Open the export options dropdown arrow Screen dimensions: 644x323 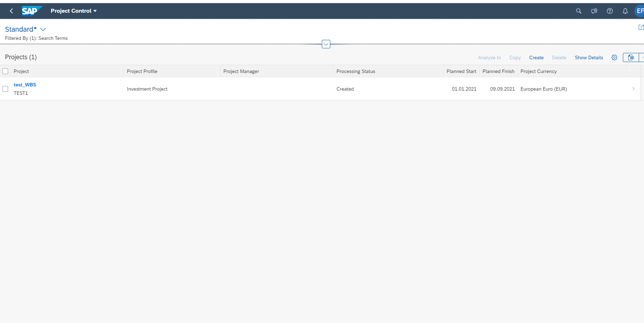pos(642,57)
